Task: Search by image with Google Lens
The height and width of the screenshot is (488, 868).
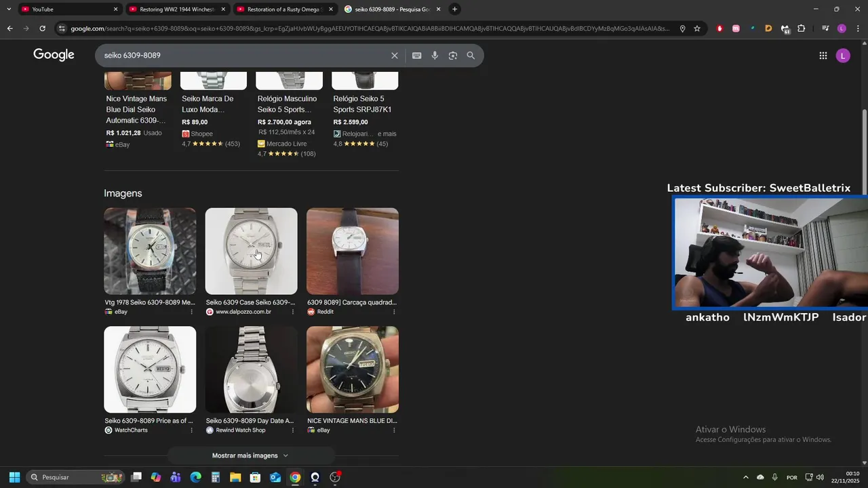Action: pyautogui.click(x=453, y=56)
